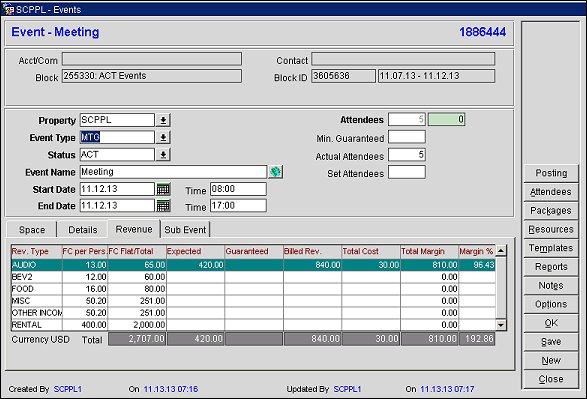Viewport: 587px width, 399px height.
Task: Click the green Attendees field showing 0
Action: [x=447, y=119]
